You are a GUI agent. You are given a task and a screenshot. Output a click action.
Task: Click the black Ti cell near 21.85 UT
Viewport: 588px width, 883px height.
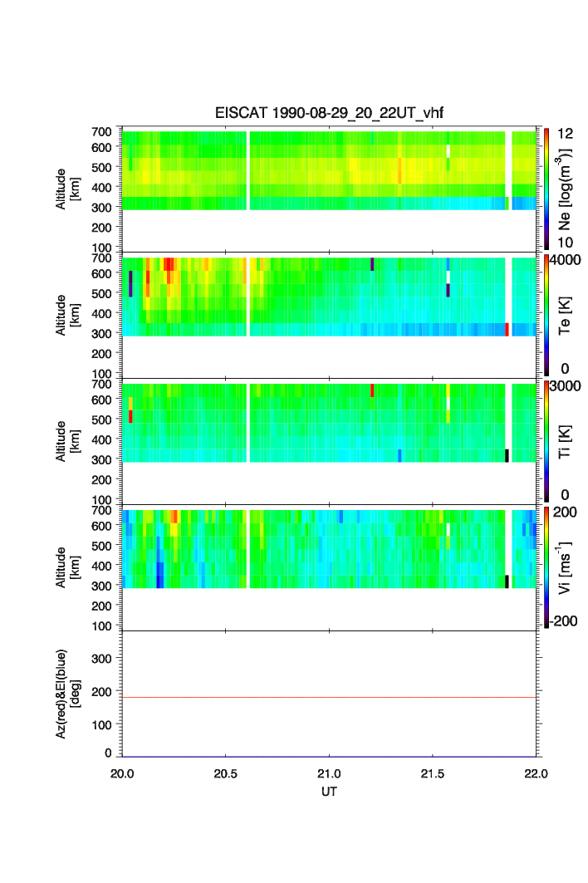pyautogui.click(x=507, y=455)
